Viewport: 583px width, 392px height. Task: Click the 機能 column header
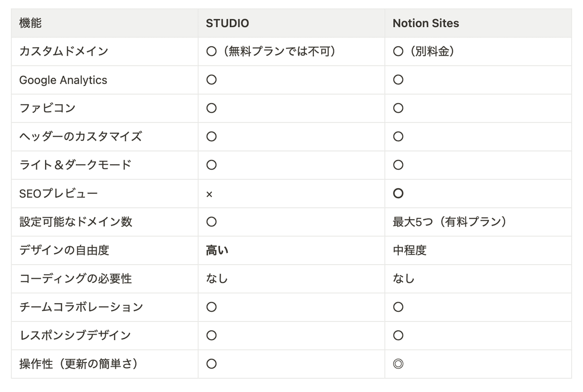(x=30, y=23)
